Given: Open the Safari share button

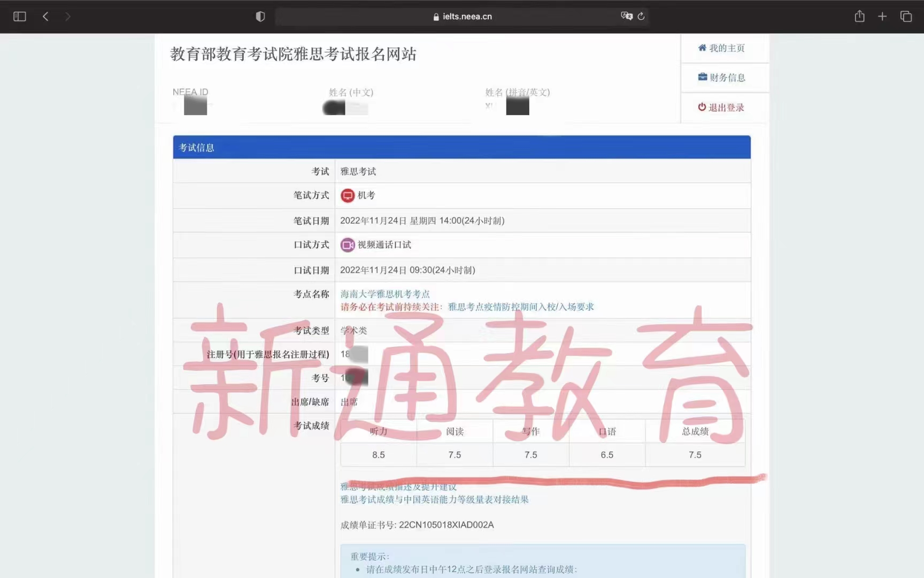Looking at the screenshot, I should [859, 16].
